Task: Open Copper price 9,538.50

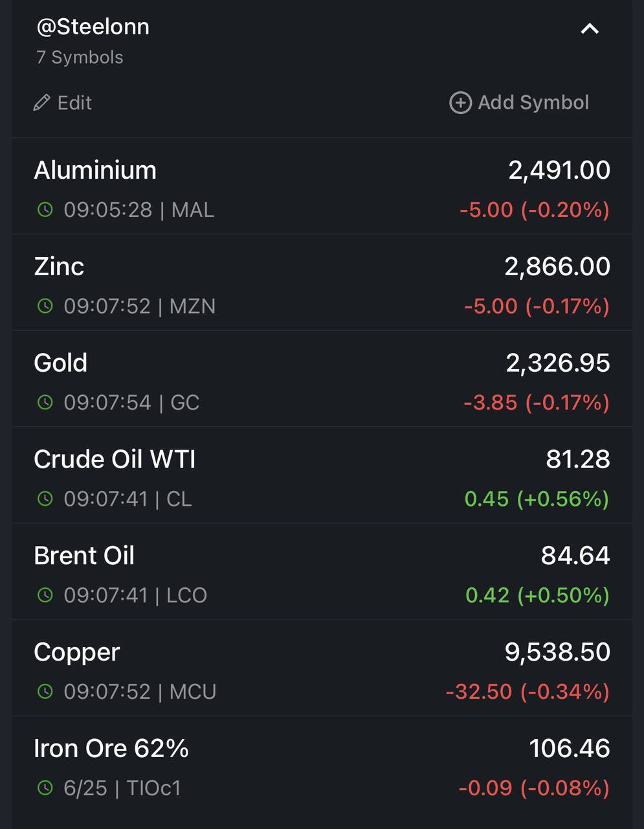Action: click(557, 652)
